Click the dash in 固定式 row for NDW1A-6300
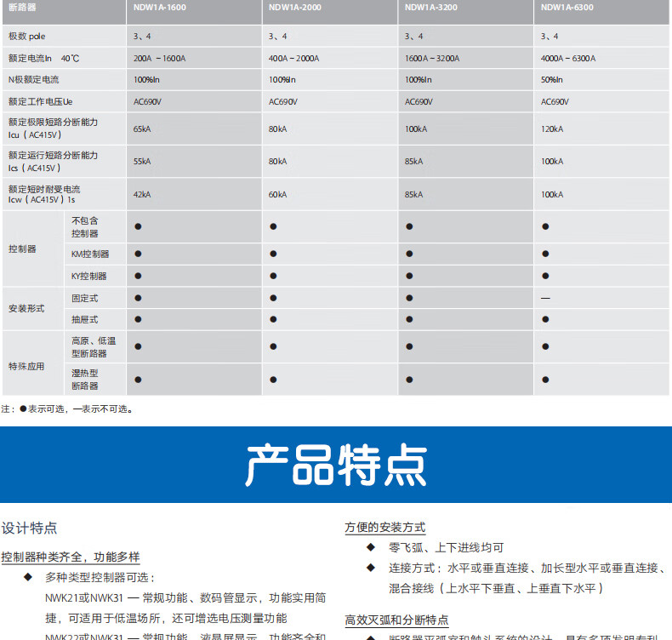Viewport: 672px width, 640px height. 545,299
